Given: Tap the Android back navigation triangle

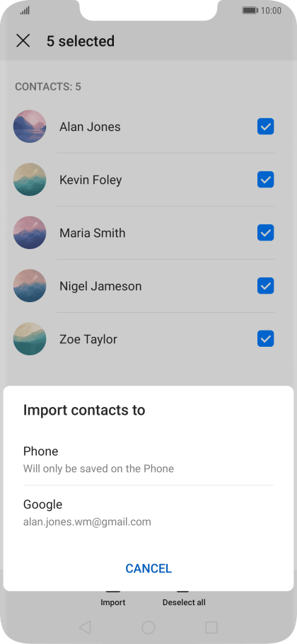Looking at the screenshot, I should 85,627.
